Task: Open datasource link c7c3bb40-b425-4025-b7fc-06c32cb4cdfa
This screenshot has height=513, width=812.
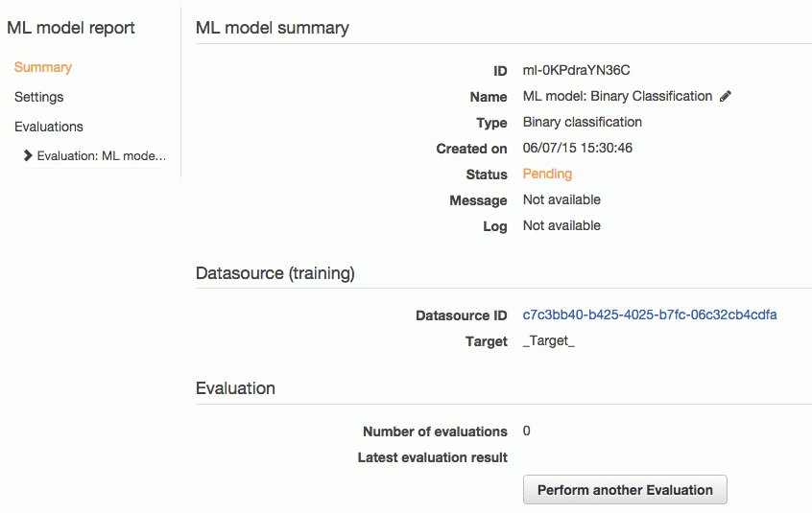Action: pos(650,315)
